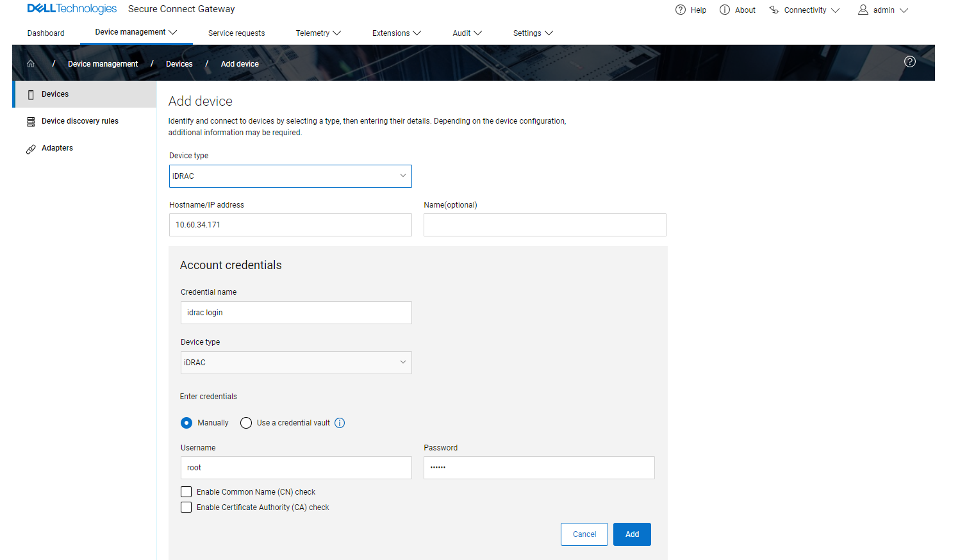Open the Device type dropdown showing iDRAC
Viewport: 960px width, 560px height.
click(x=290, y=176)
